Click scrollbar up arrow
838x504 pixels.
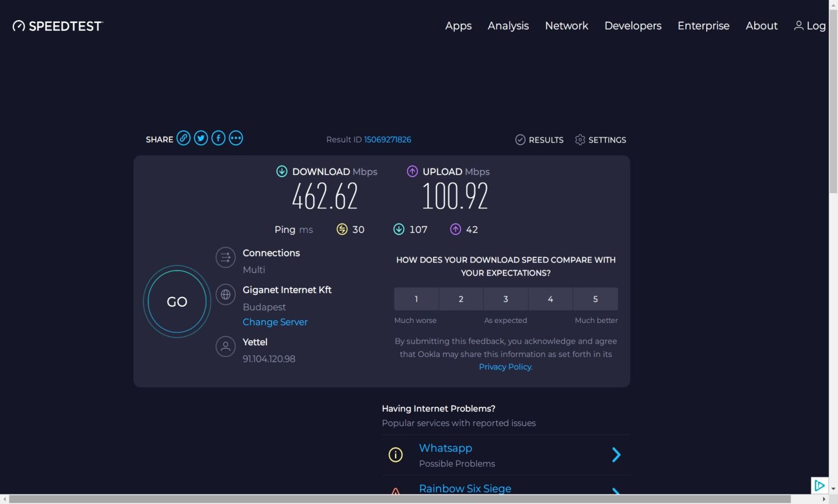(x=833, y=4)
